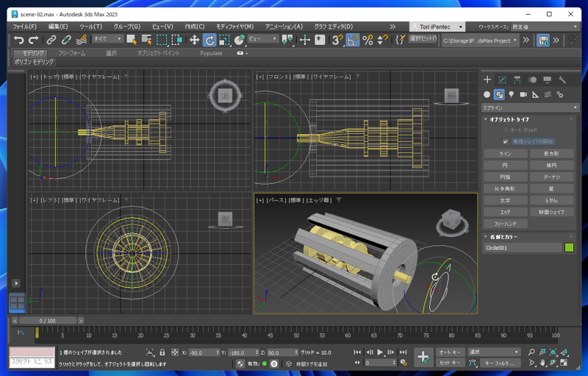Toggle the 3D Snaps button

pos(337,40)
